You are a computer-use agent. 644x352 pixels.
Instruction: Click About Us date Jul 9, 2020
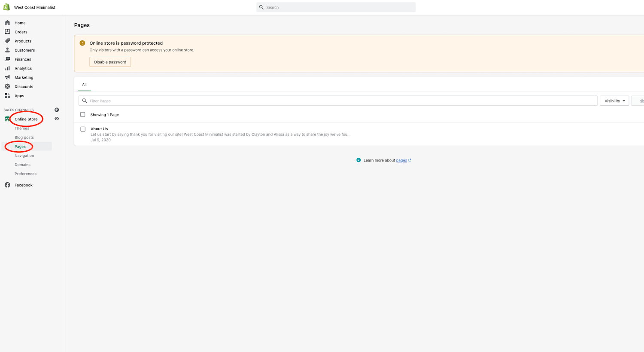pyautogui.click(x=100, y=140)
